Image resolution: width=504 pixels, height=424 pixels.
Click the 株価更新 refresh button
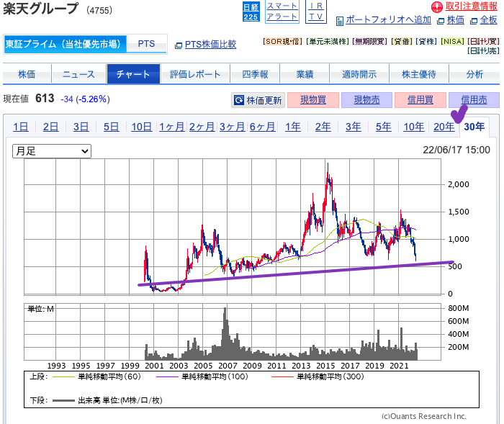[258, 100]
